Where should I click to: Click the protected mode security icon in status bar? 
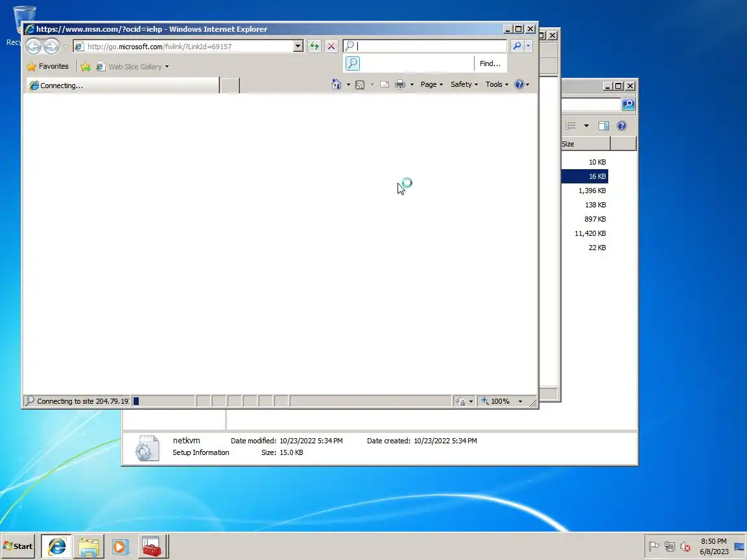click(461, 401)
